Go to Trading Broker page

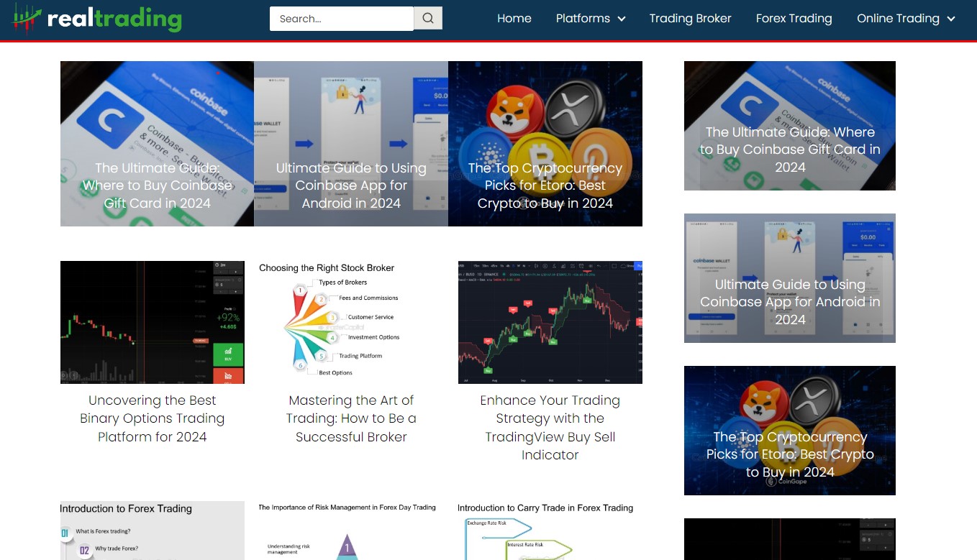[690, 19]
